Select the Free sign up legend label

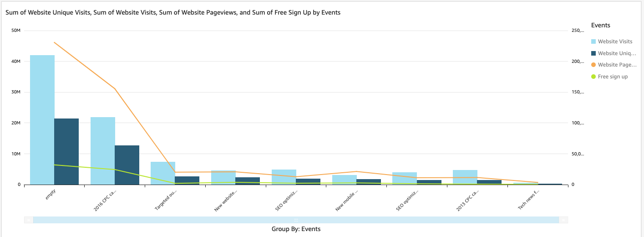click(613, 77)
